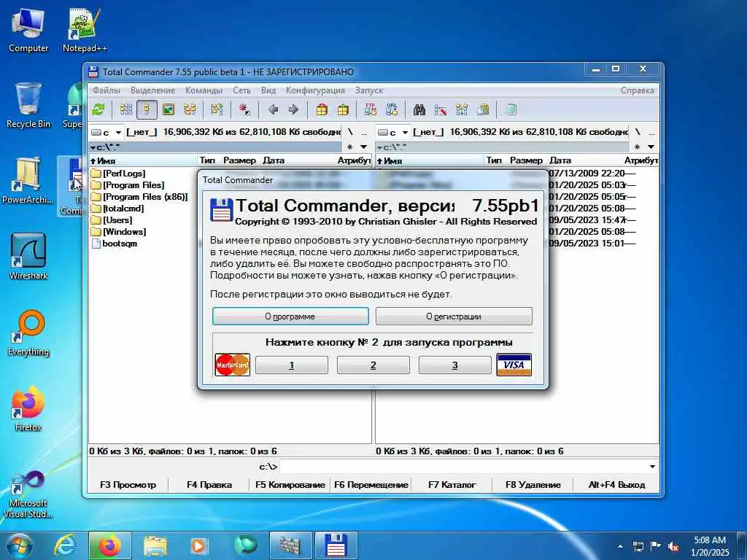Click the Notepad page toolbar icon

[x=511, y=110]
